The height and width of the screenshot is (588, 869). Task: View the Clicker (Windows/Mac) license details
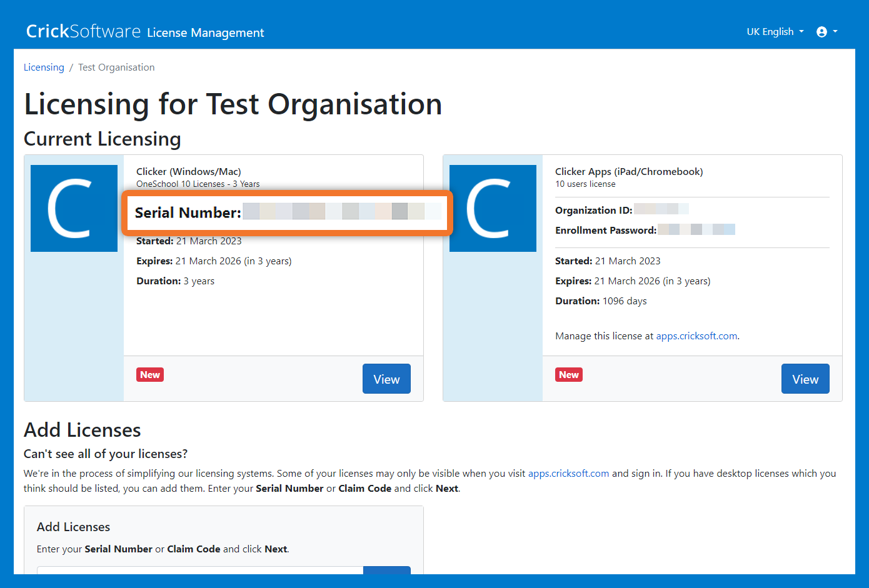point(386,379)
